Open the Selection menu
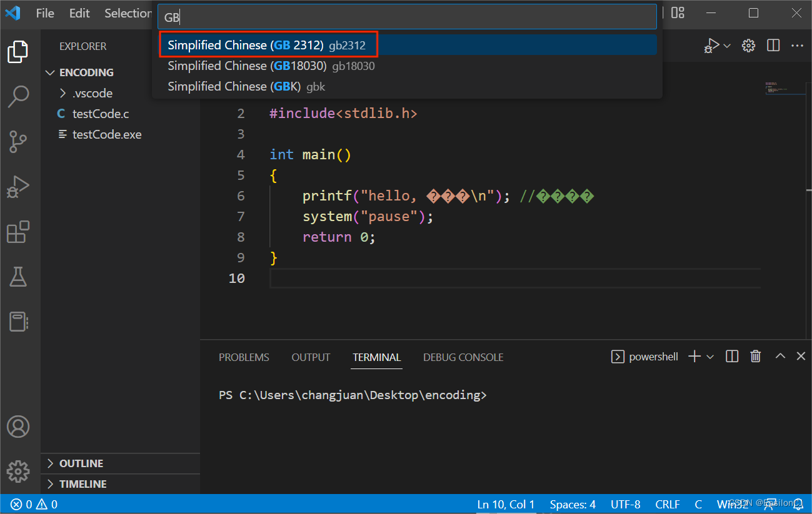 [x=127, y=13]
